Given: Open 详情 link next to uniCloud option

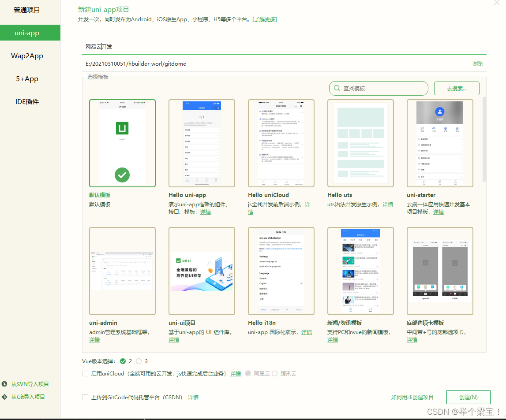Looking at the screenshot, I should tap(236, 374).
